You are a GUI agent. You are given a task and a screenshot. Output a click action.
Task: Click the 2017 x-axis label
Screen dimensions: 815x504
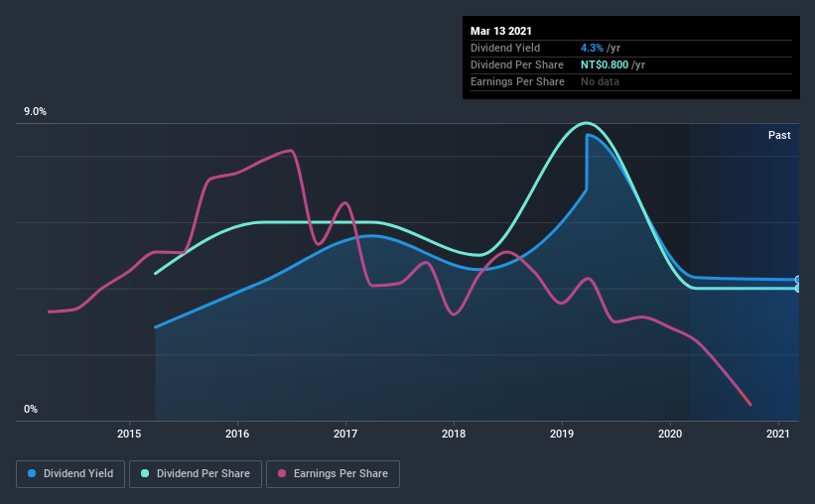point(345,434)
